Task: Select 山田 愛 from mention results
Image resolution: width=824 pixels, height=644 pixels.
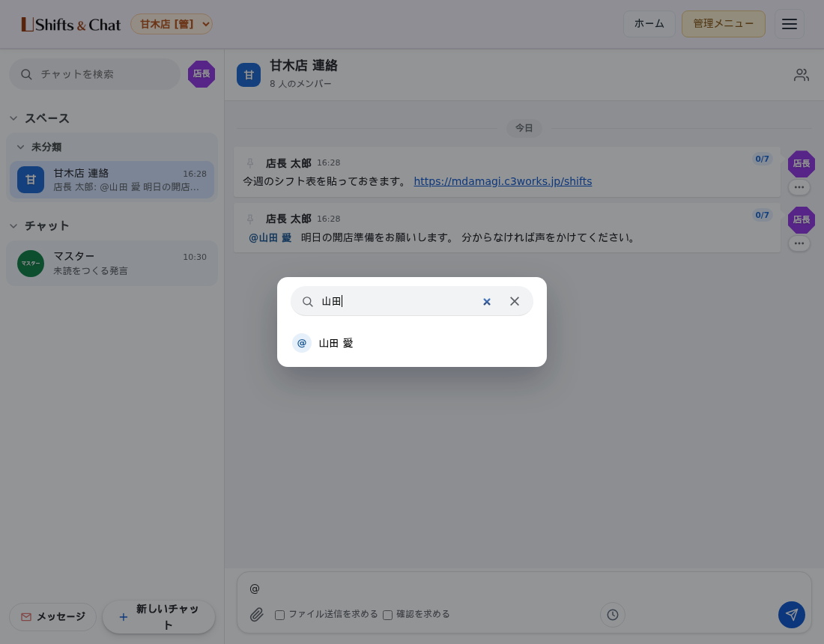Action: click(x=411, y=343)
